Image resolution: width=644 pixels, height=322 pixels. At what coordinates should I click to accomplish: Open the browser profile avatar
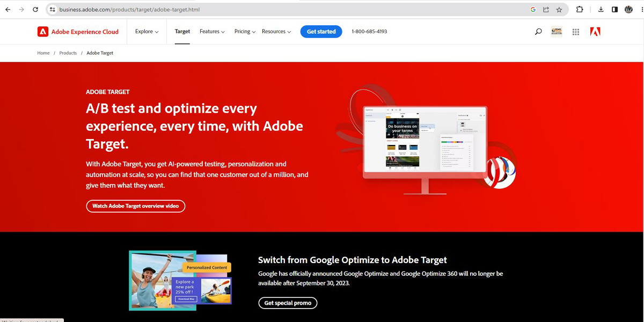pyautogui.click(x=628, y=10)
